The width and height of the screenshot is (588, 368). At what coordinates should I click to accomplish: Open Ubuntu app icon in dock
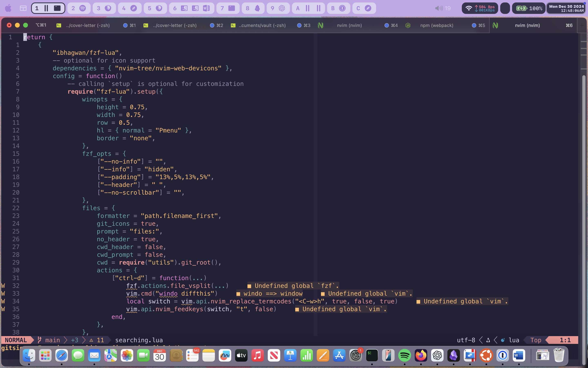[x=486, y=356]
